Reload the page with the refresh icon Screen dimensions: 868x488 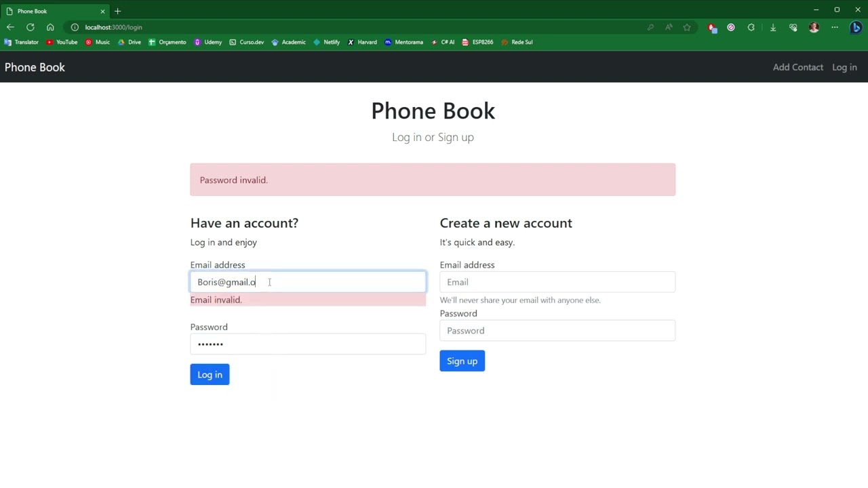click(31, 27)
